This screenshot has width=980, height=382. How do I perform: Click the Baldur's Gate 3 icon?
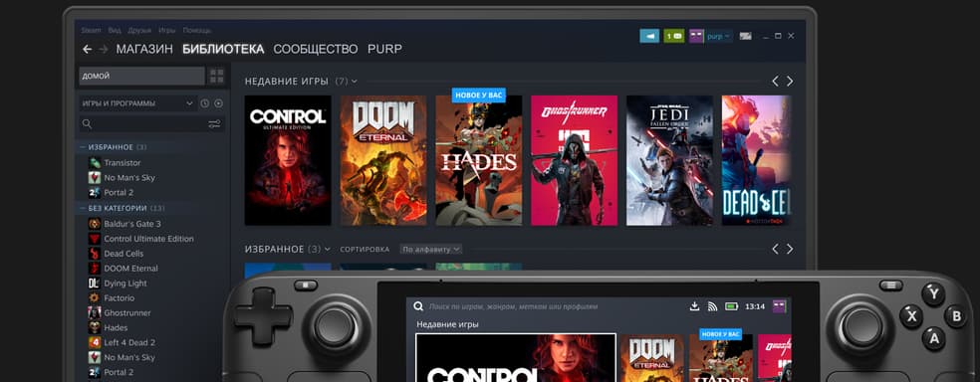(95, 224)
